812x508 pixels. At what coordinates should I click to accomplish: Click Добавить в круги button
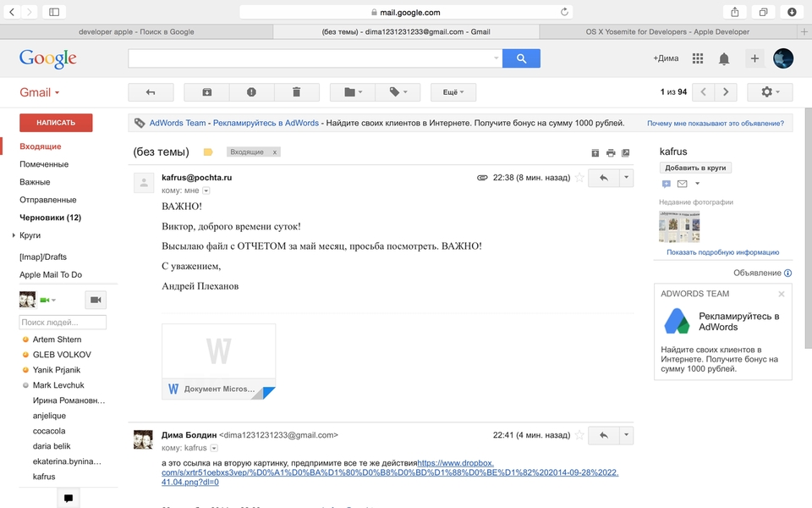[x=695, y=168]
